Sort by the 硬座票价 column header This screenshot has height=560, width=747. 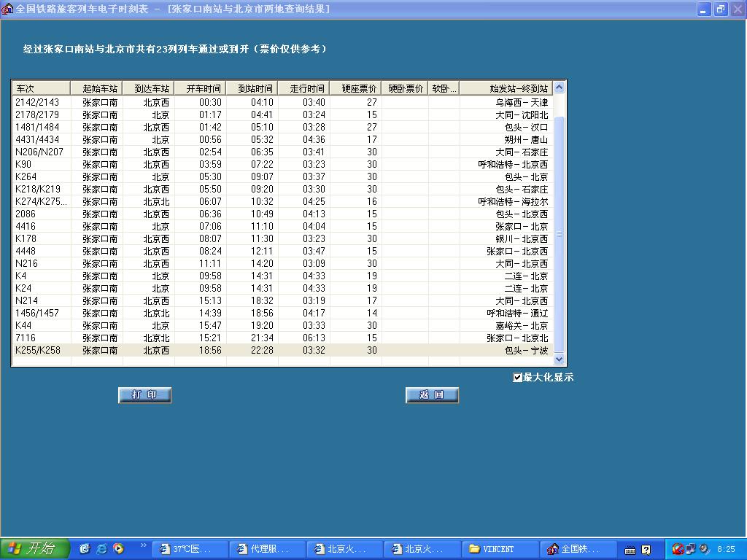click(355, 88)
